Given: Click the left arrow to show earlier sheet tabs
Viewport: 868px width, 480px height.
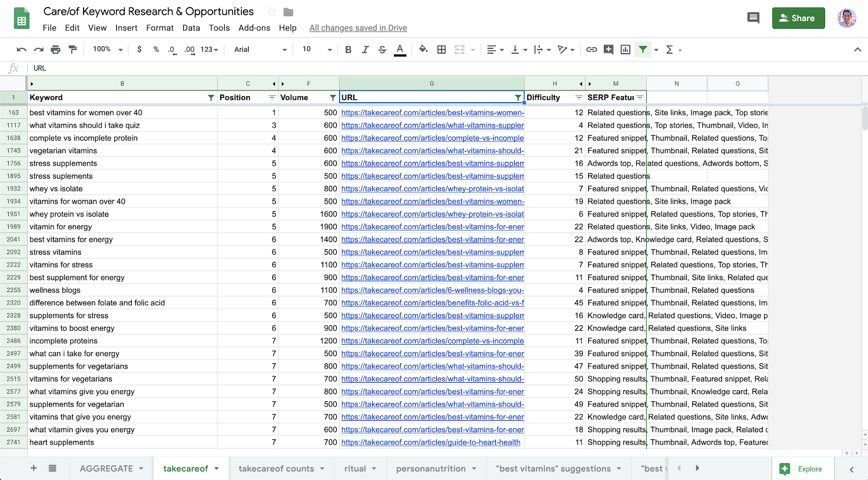Looking at the screenshot, I should click(x=679, y=468).
